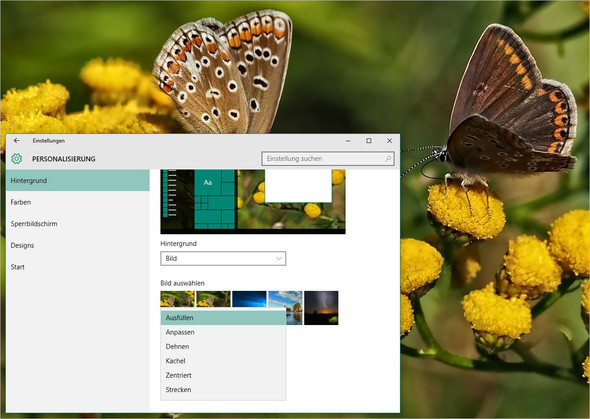
Task: Expand the Hintergrund Bild dropdown
Action: click(223, 259)
